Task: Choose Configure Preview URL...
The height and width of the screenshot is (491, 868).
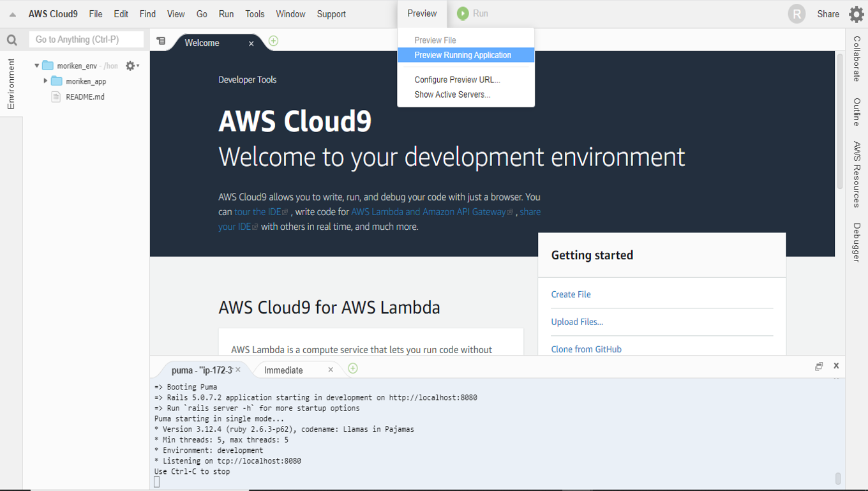Action: tap(466, 80)
